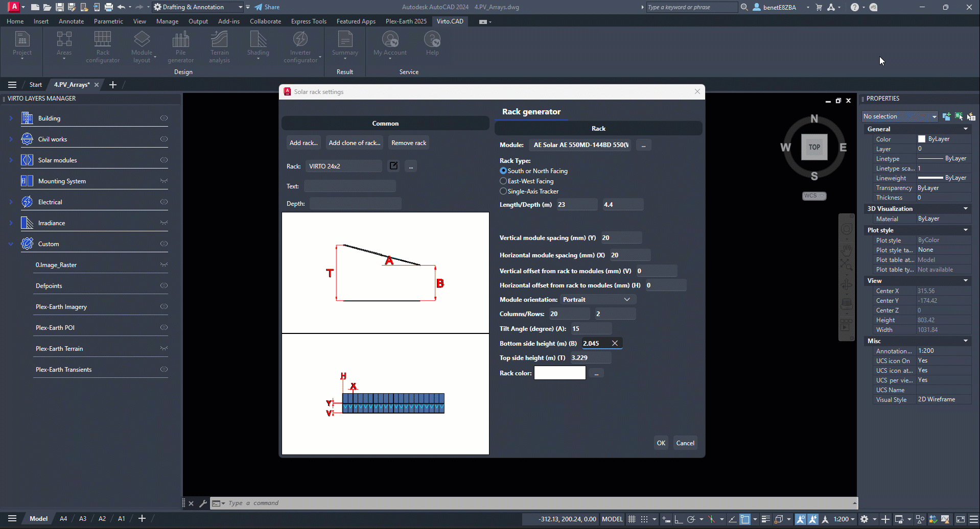Switch to the Parametric ribbon tab

(x=108, y=21)
